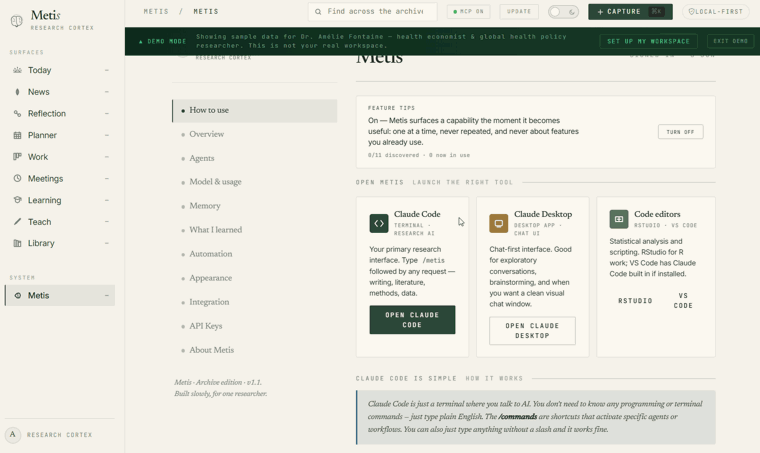760x453 pixels.
Task: Click Research Cortex account label
Action: click(x=59, y=435)
